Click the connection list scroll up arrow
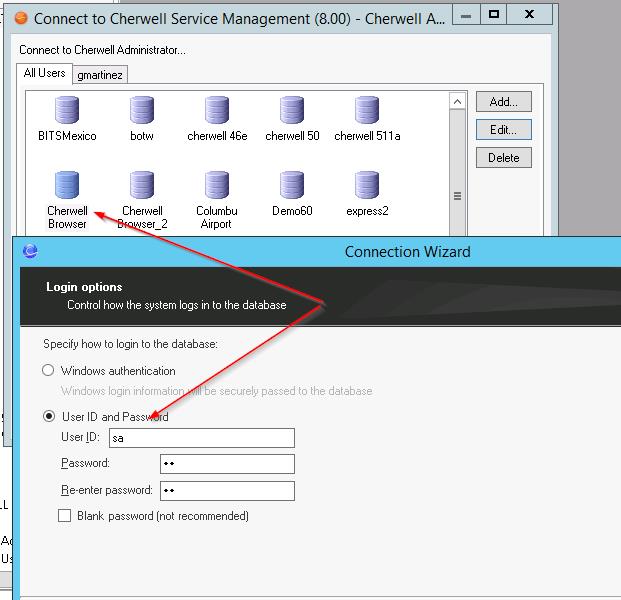This screenshot has height=600, width=621. tap(458, 101)
